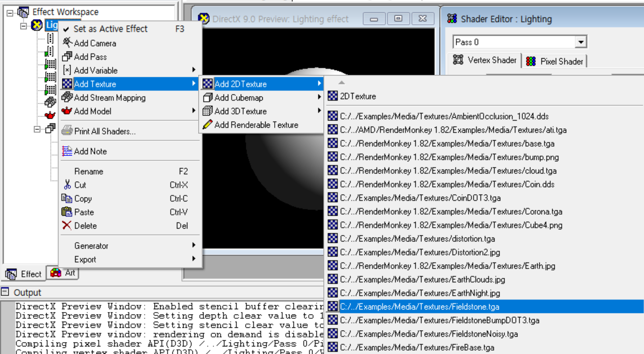Open the Generator submenu
Screen dimensions: 644x354
[130, 246]
